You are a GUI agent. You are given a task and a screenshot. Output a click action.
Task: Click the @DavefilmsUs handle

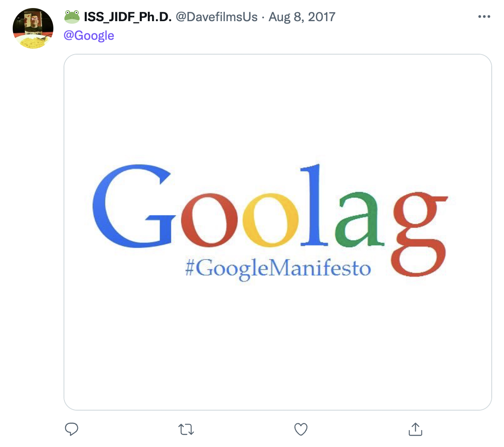click(216, 17)
